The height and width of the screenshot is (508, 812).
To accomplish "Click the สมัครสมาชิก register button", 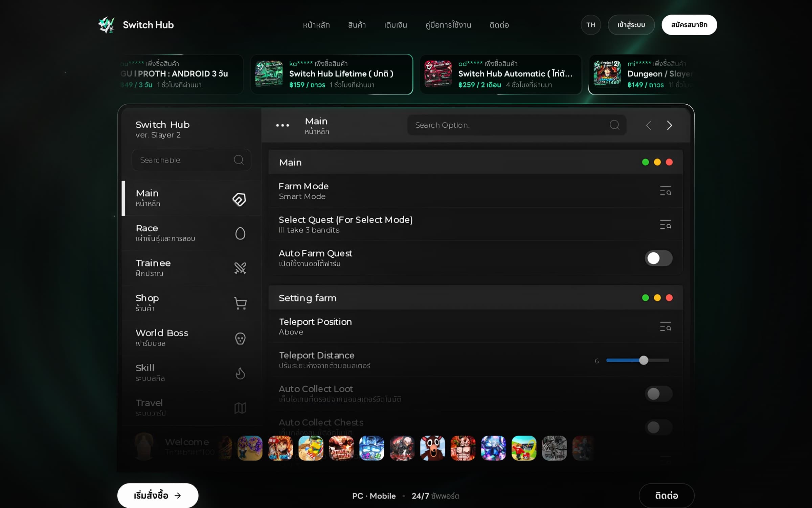I will coord(689,25).
